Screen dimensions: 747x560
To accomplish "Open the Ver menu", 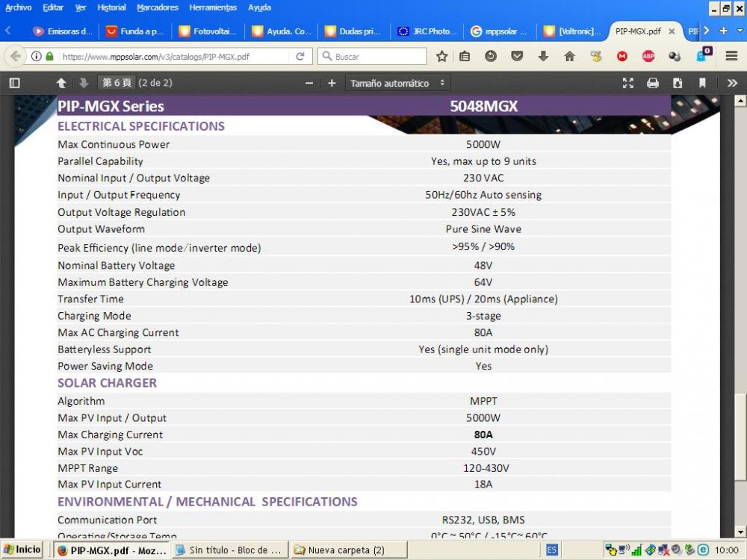I will [x=81, y=7].
